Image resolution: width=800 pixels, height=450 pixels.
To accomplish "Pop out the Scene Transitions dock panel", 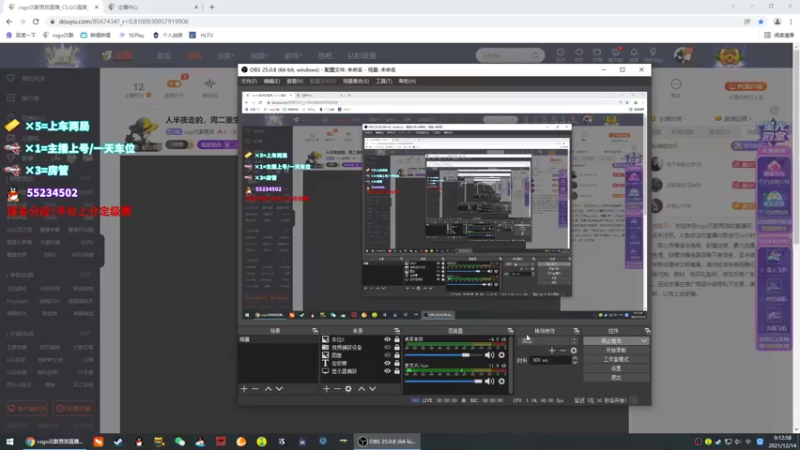I will 576,331.
